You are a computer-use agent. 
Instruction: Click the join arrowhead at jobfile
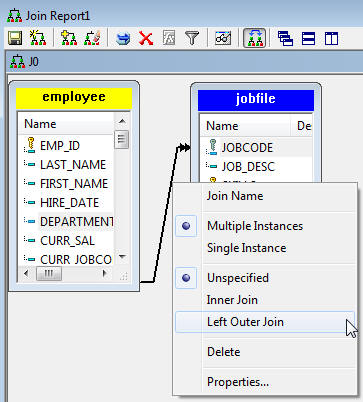[x=184, y=147]
